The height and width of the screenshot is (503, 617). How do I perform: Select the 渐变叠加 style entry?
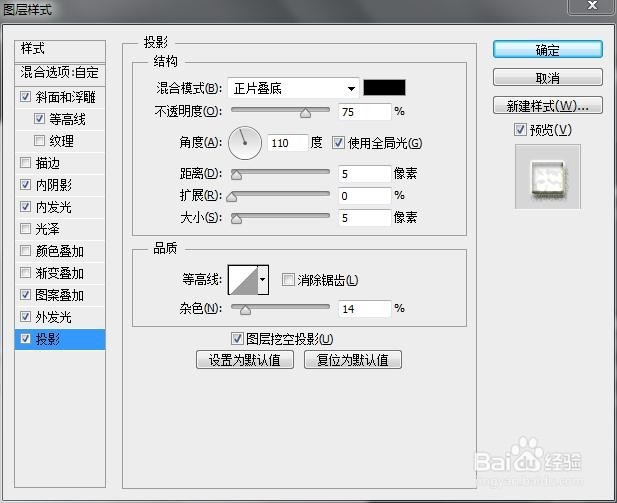point(59,273)
